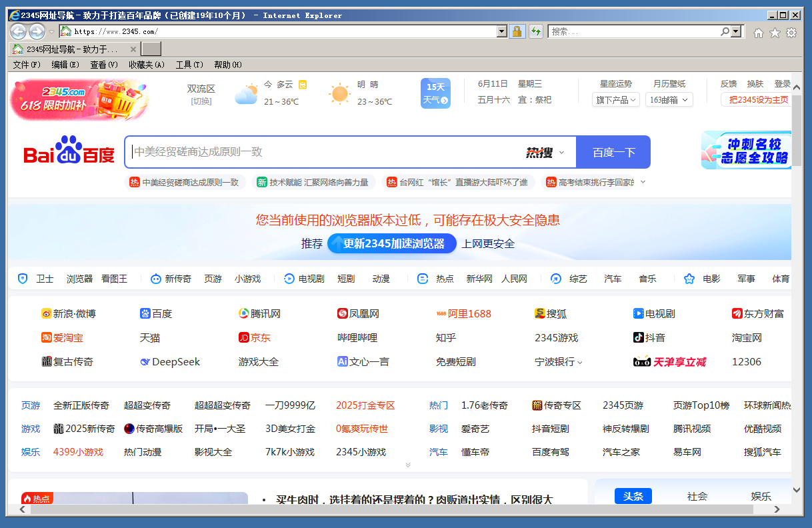Click the scroll down arrow on vertical scrollbar
812x528 pixels.
[x=797, y=490]
